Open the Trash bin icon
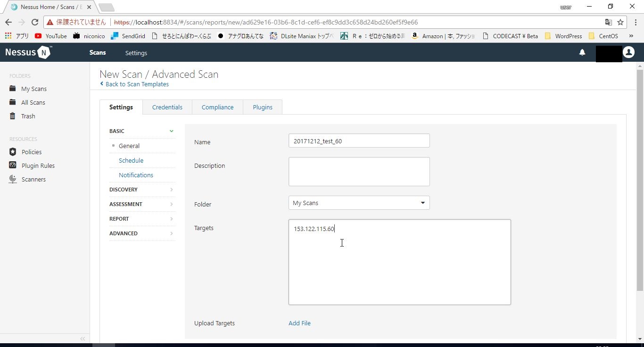 (13, 116)
